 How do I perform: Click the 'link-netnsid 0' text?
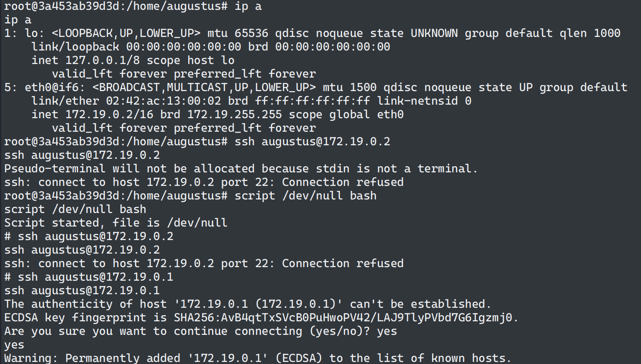pos(424,101)
